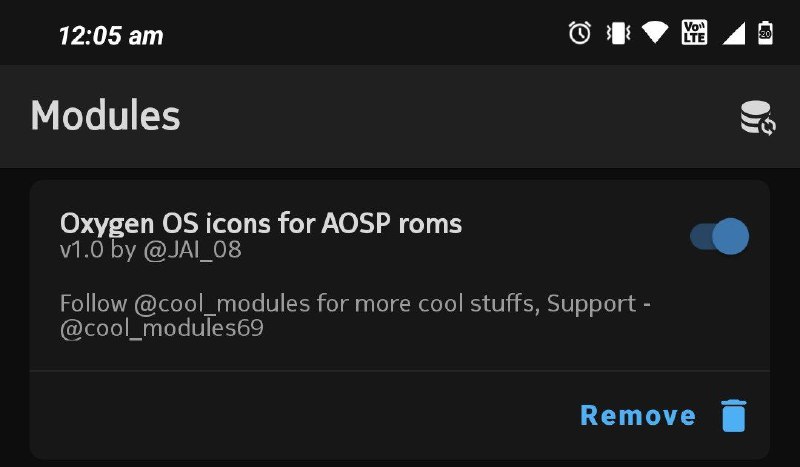Tap the @cool_modules69 support handle
This screenshot has width=800, height=467.
pyautogui.click(x=162, y=328)
